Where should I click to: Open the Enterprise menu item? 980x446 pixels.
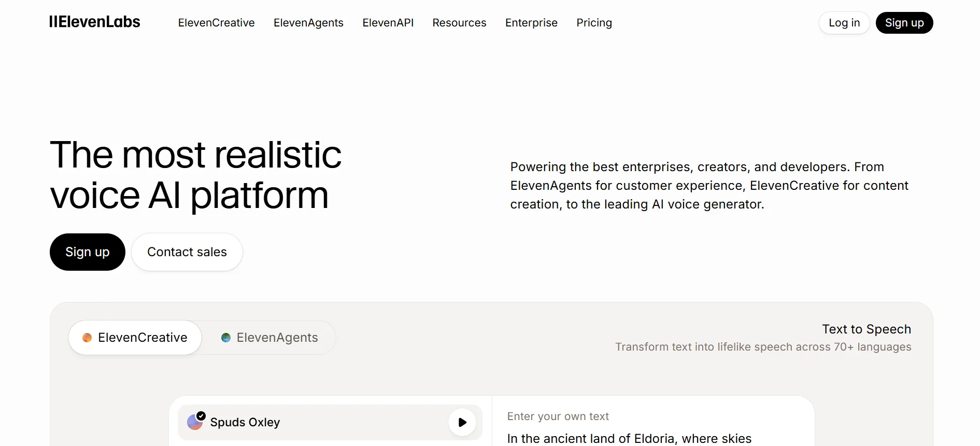pyautogui.click(x=531, y=23)
